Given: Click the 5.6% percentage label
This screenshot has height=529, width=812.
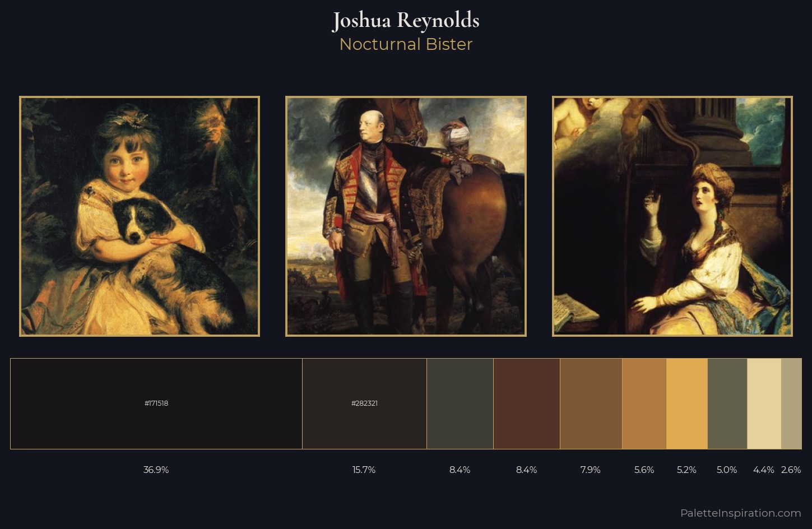Looking at the screenshot, I should click(644, 470).
